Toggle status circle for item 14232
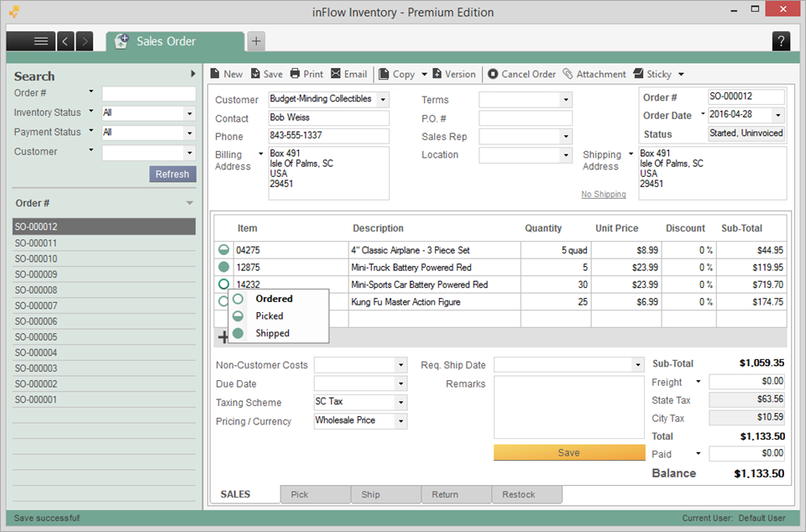This screenshot has height=532, width=806. point(223,284)
